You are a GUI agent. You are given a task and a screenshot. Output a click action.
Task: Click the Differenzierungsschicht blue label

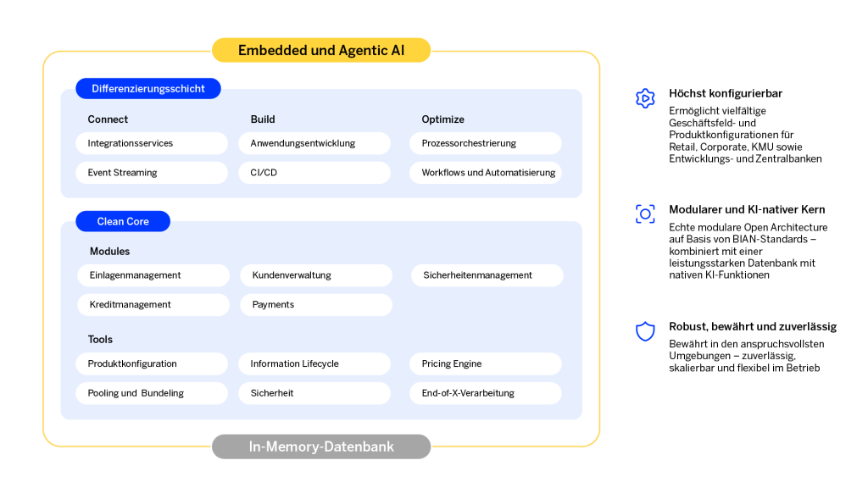pyautogui.click(x=148, y=88)
